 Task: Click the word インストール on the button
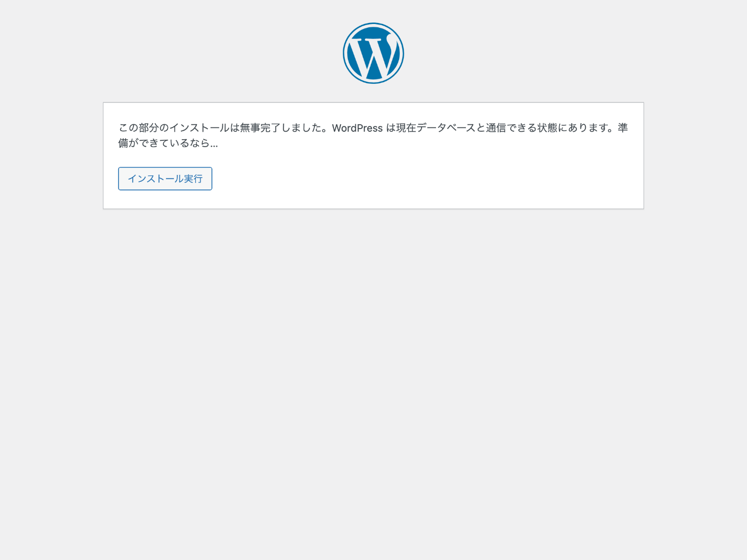click(155, 179)
